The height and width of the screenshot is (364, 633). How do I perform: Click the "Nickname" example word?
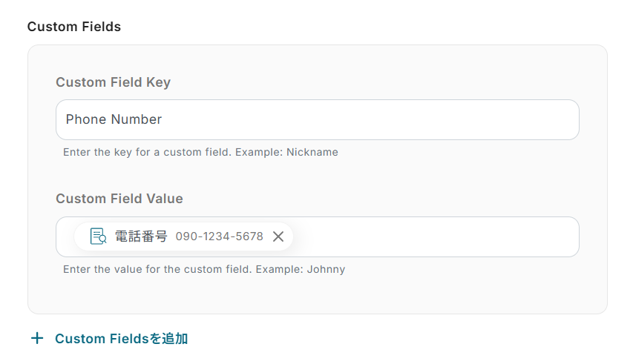pos(313,152)
